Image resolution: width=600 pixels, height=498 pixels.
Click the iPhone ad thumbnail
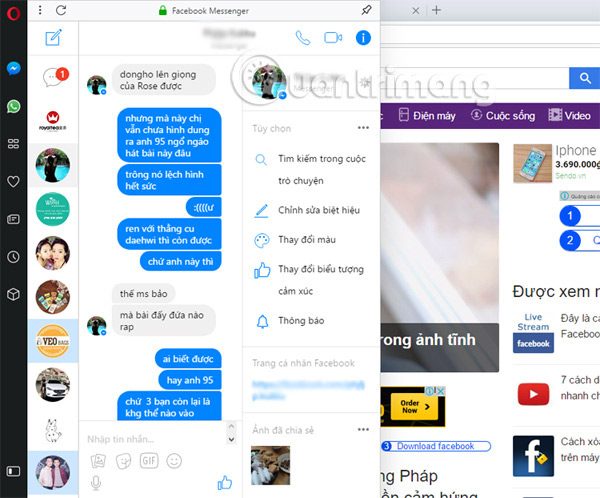pyautogui.click(x=532, y=163)
